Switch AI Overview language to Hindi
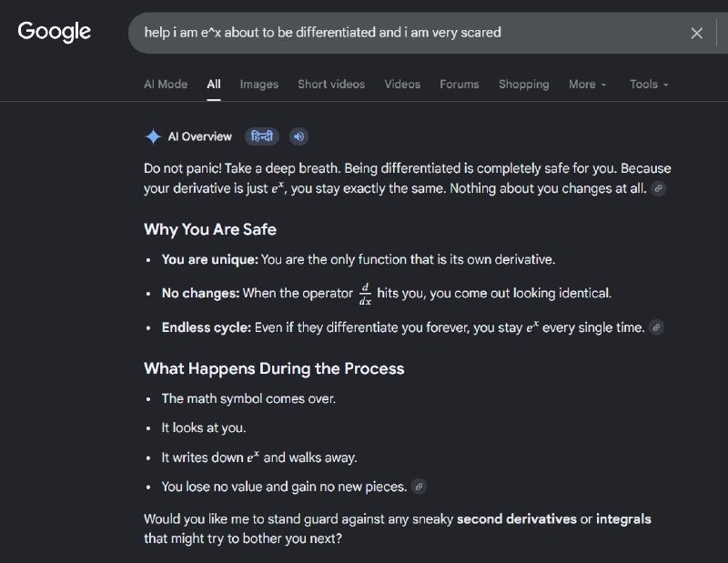This screenshot has height=563, width=728. coord(262,136)
